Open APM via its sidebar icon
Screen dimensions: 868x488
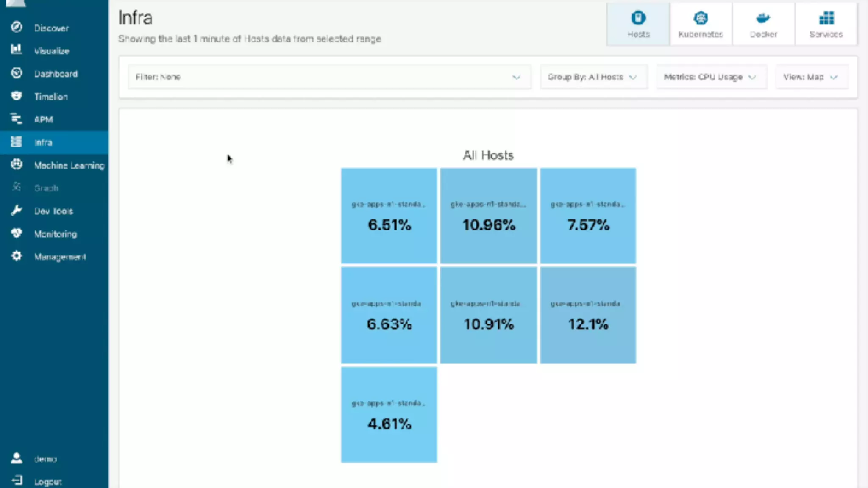17,119
